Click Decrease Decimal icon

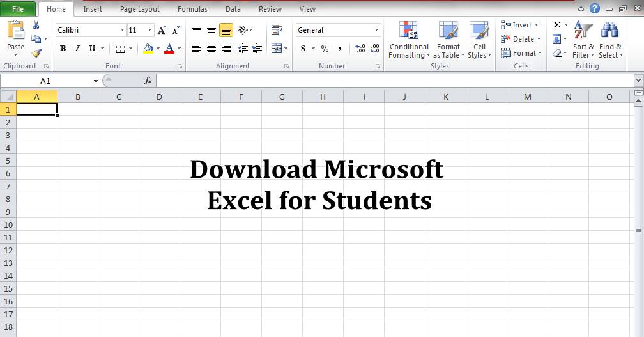coord(374,49)
